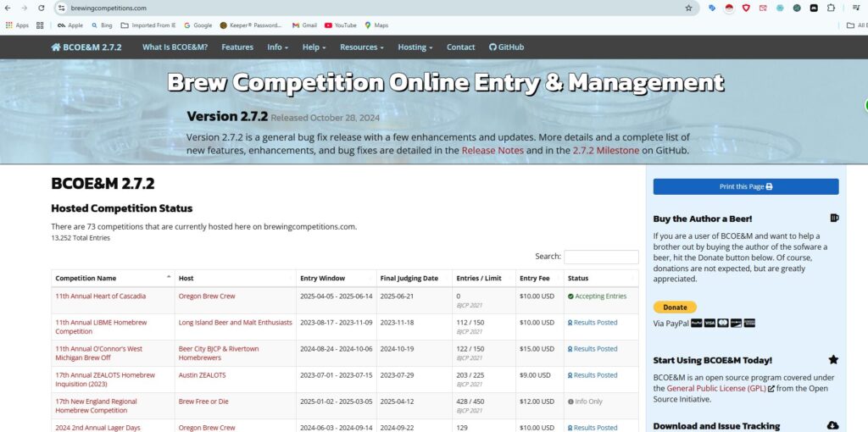This screenshot has width=868, height=432.
Task: Open the red shield extension icon
Action: 746,8
